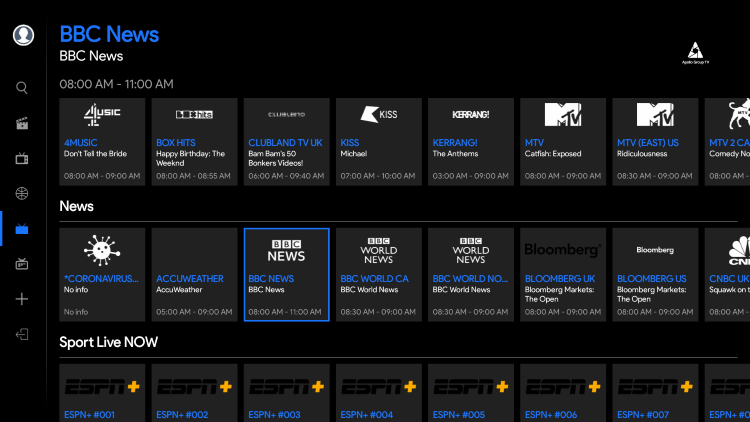The image size is (750, 422).
Task: Click the logout exit icon in sidebar
Action: point(22,334)
